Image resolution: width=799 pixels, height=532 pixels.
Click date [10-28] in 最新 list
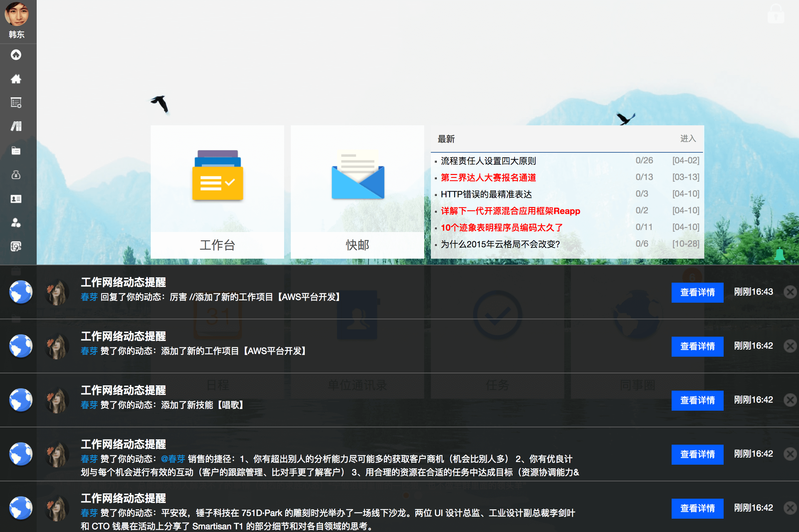[x=686, y=244]
